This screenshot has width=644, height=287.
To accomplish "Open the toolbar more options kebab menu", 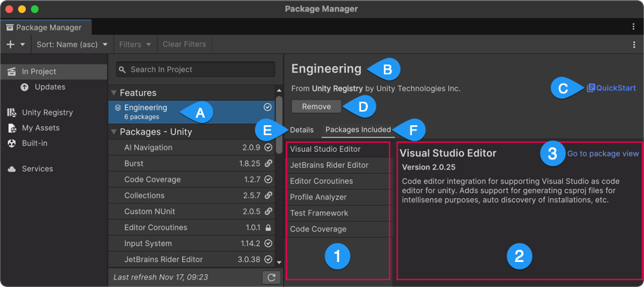I will [x=633, y=45].
